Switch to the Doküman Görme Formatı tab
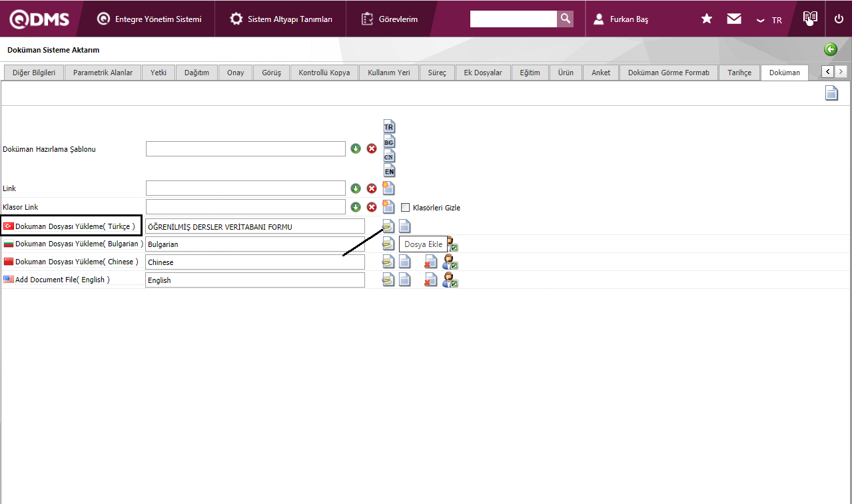This screenshot has width=852, height=504. [x=669, y=73]
